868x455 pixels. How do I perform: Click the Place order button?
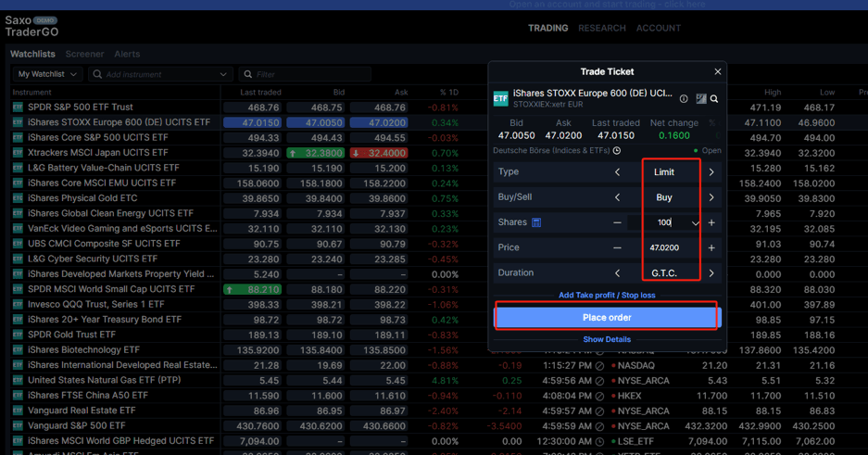[607, 318]
